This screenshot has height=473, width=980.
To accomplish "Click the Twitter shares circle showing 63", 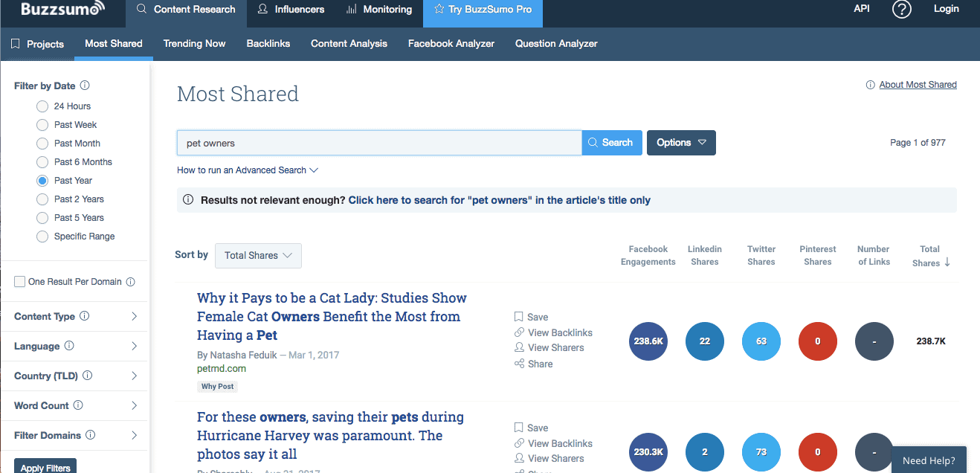I will click(761, 341).
